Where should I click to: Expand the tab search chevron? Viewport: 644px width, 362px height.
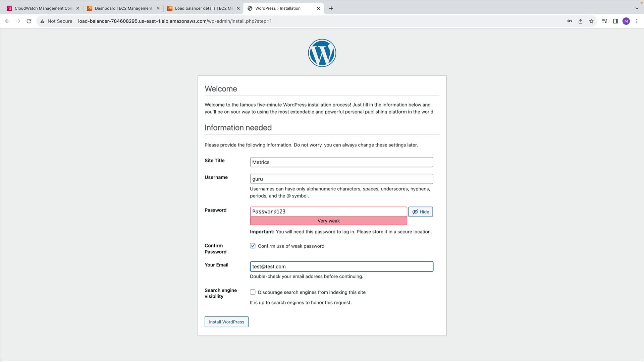click(637, 8)
